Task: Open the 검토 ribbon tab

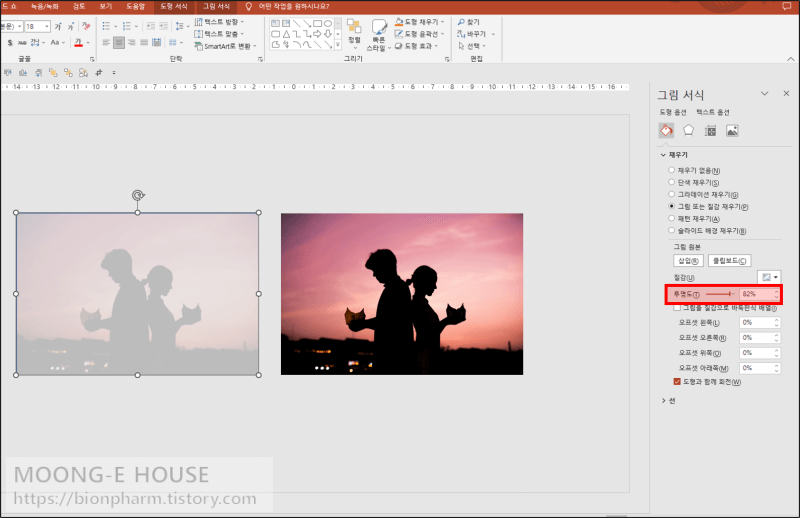Action: 79,6
